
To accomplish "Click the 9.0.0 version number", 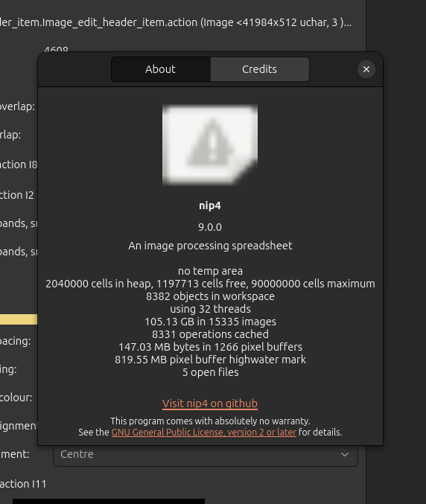I will click(x=210, y=227).
